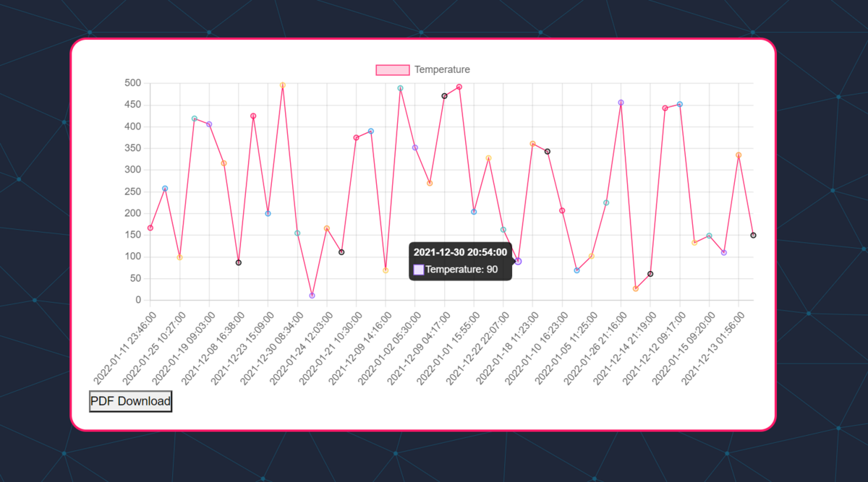
Task: Click the data point at 2022-01-26 21:16:00
Action: (621, 103)
